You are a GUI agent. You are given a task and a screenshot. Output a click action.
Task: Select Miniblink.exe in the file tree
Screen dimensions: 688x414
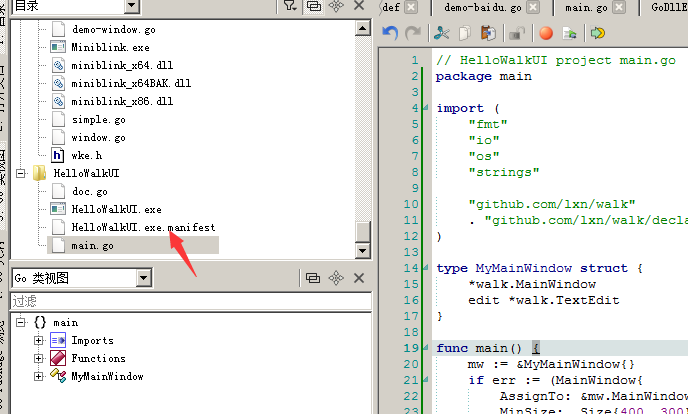pos(111,47)
